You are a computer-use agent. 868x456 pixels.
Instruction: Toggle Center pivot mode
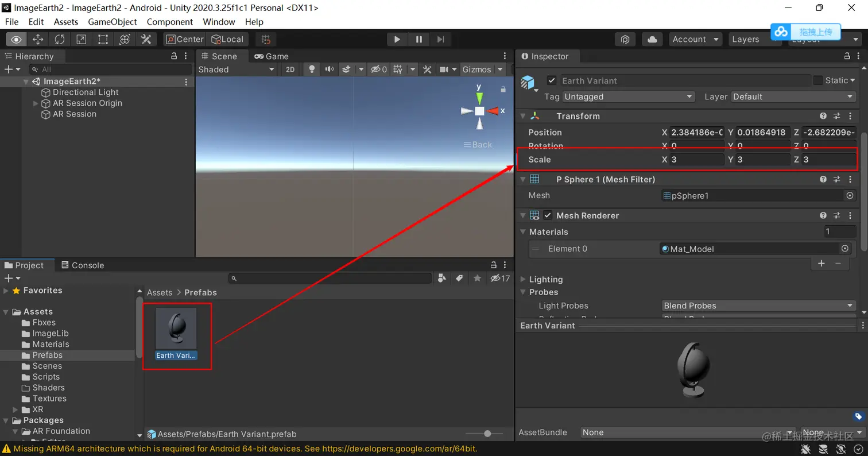coord(184,39)
